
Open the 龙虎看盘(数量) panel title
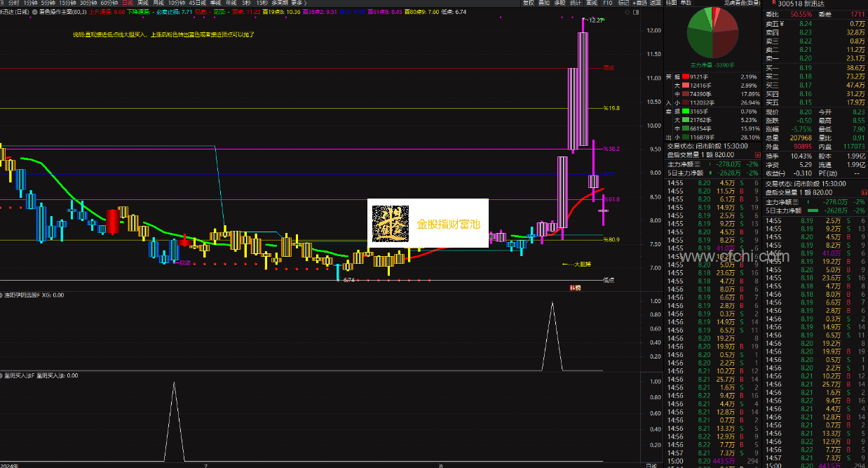742,3
